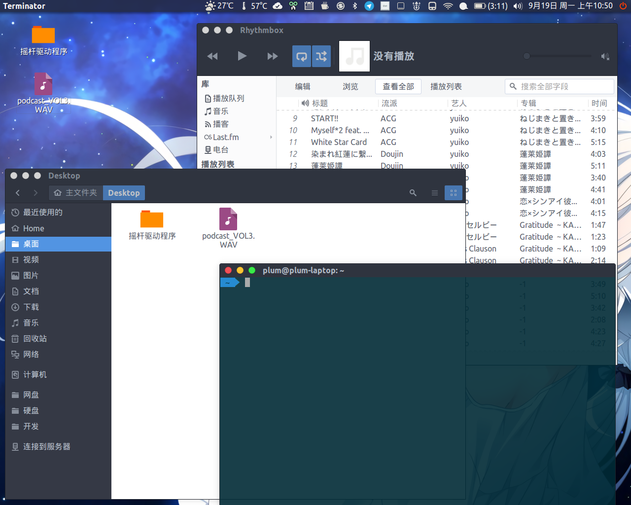Skip to next track in Rhythmbox

click(x=272, y=56)
